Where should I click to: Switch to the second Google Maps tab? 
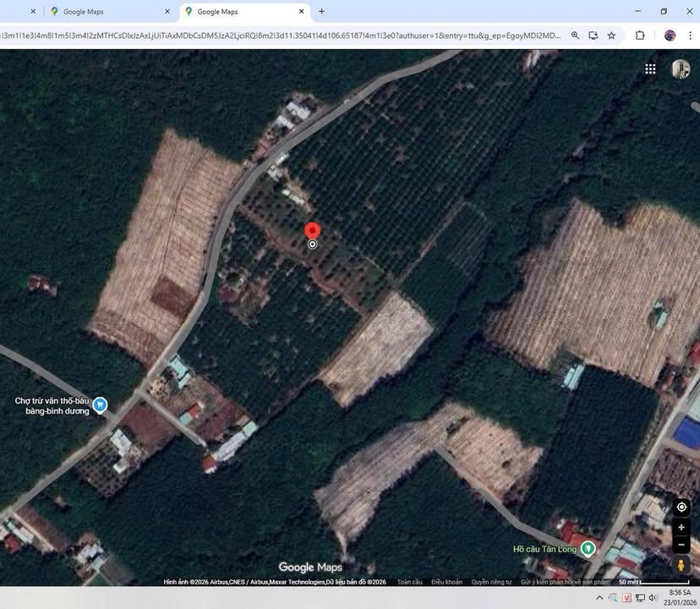click(237, 12)
